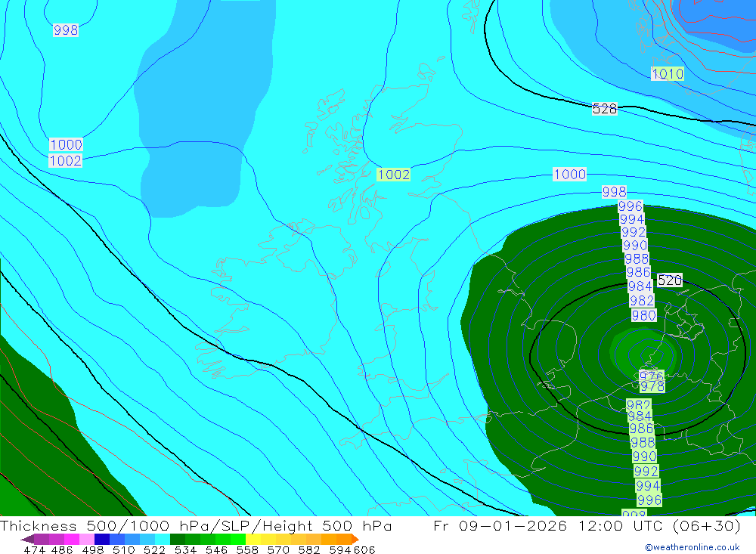Click the 522 legend value
Viewport: 756px width, 554px height.
155,549
